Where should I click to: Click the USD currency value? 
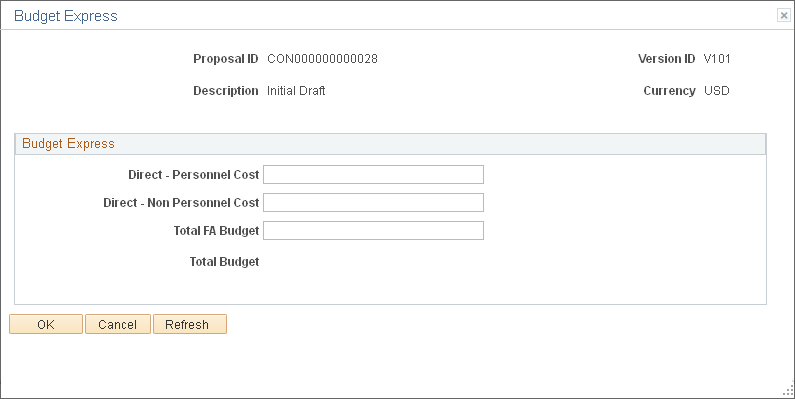pyautogui.click(x=717, y=91)
